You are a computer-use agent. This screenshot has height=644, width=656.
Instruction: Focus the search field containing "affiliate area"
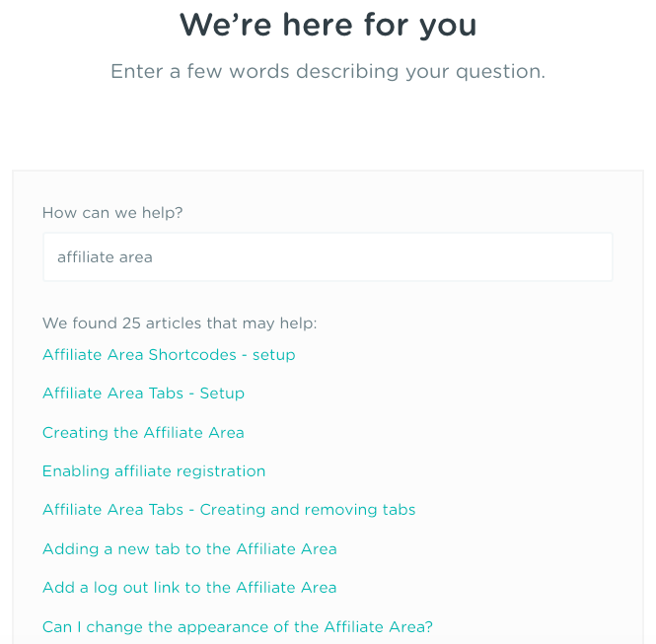coord(328,257)
